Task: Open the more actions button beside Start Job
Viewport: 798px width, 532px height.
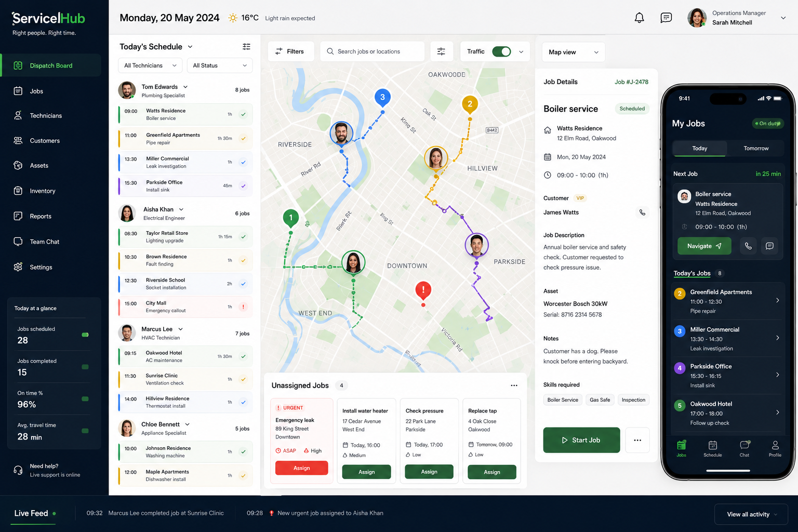Action: [637, 440]
